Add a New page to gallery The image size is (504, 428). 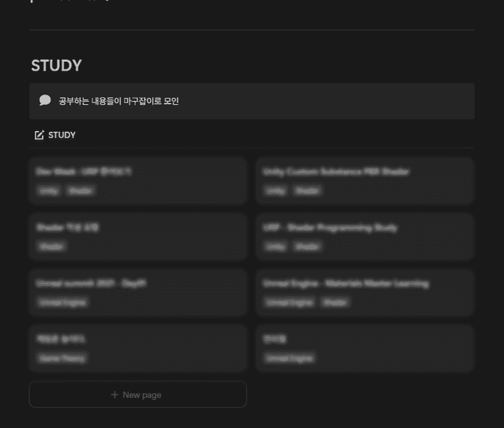click(x=138, y=394)
